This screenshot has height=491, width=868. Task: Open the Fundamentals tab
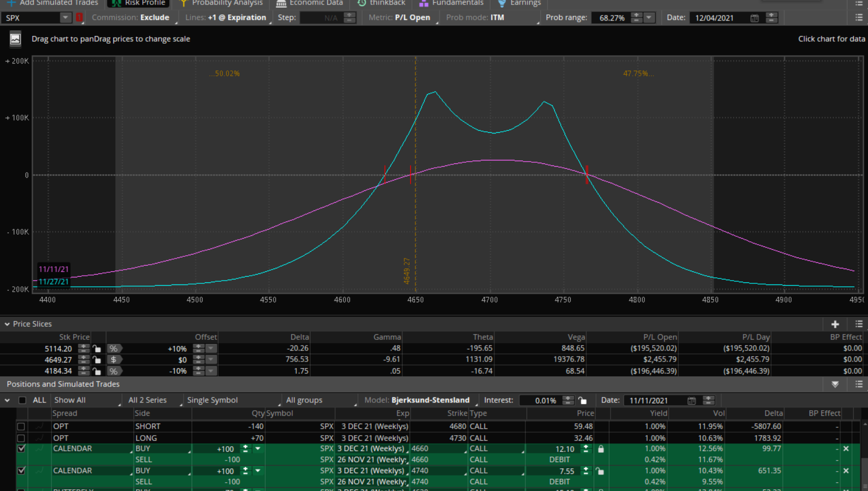(451, 3)
